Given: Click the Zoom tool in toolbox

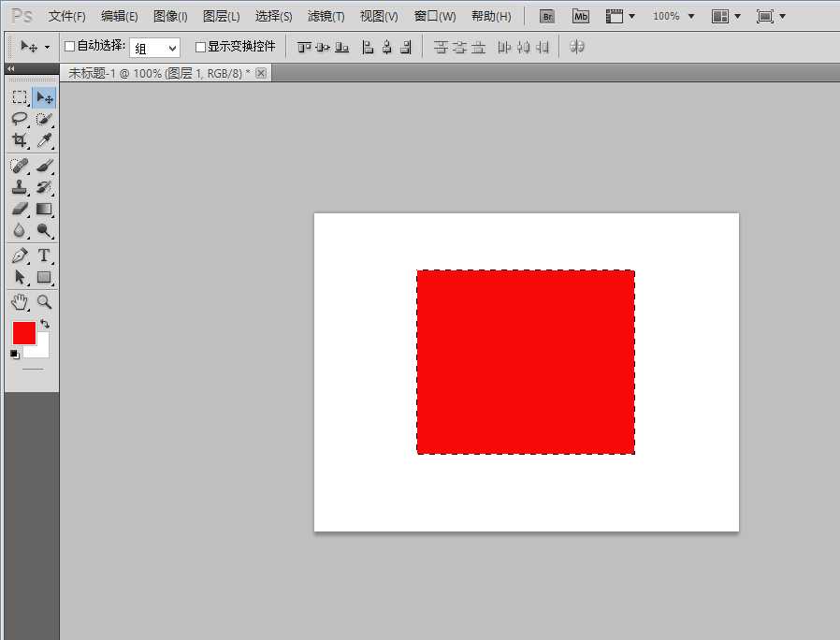Looking at the screenshot, I should coord(44,301).
